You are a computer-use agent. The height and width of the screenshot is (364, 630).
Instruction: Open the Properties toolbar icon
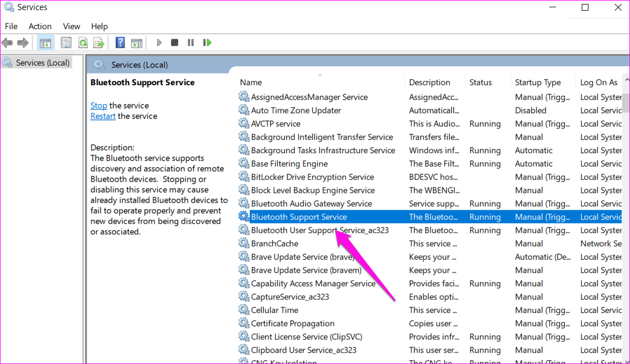[66, 43]
